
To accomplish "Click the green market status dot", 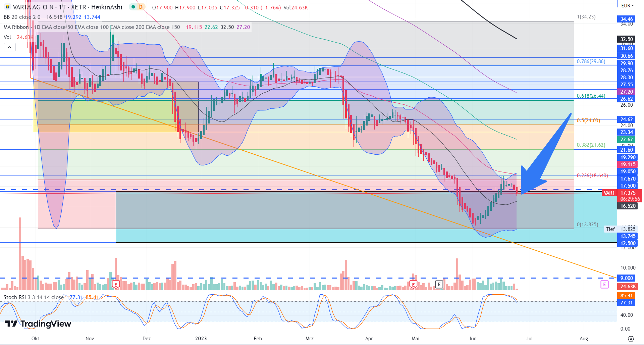I will [x=133, y=7].
